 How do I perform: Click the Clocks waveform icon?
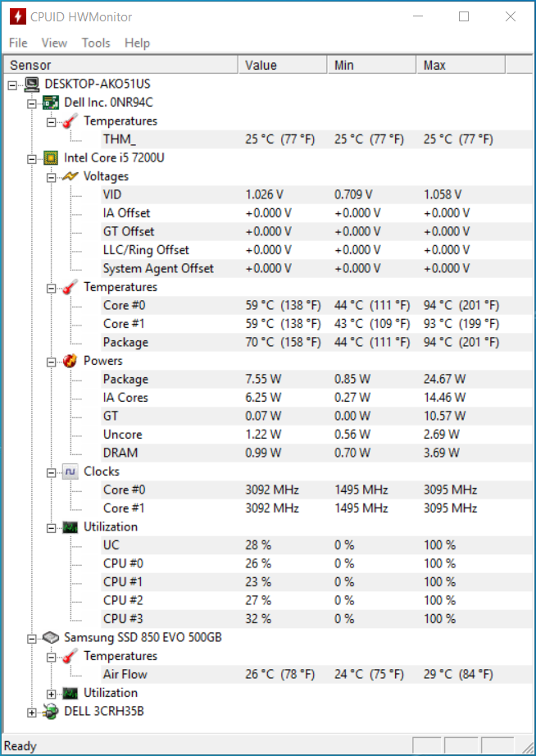pos(70,471)
